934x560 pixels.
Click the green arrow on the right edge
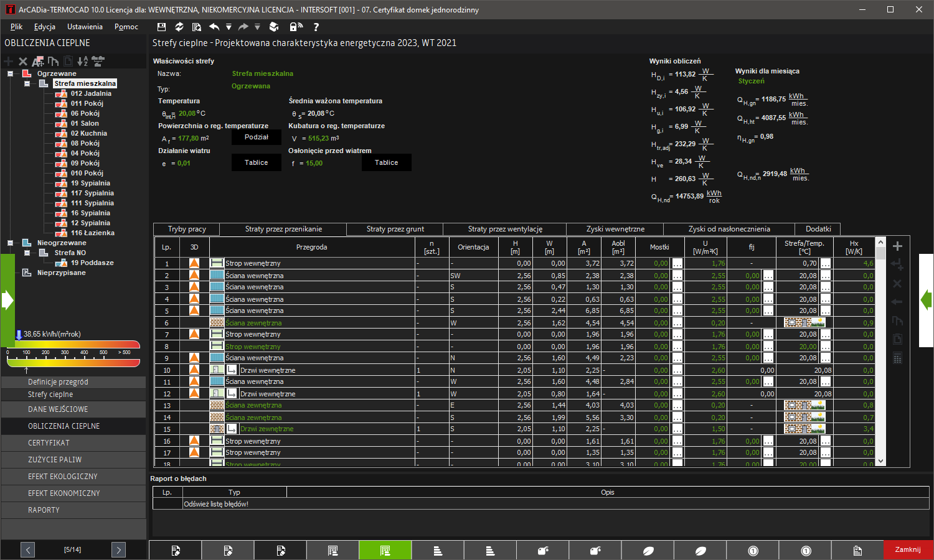(927, 301)
